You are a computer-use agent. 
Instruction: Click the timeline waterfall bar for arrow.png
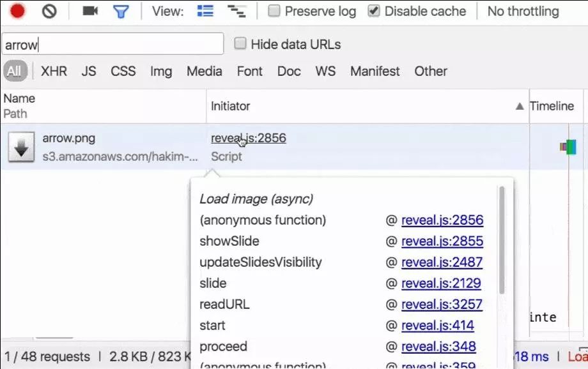(x=568, y=147)
